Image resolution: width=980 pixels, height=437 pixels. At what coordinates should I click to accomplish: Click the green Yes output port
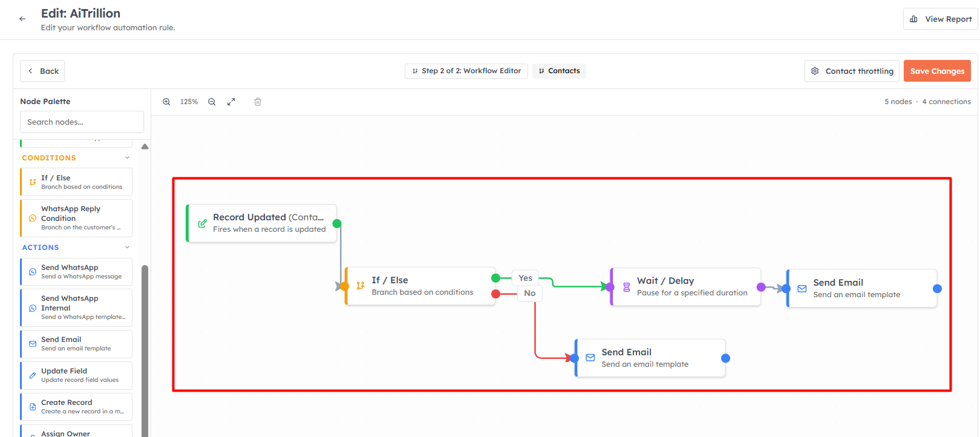click(496, 278)
